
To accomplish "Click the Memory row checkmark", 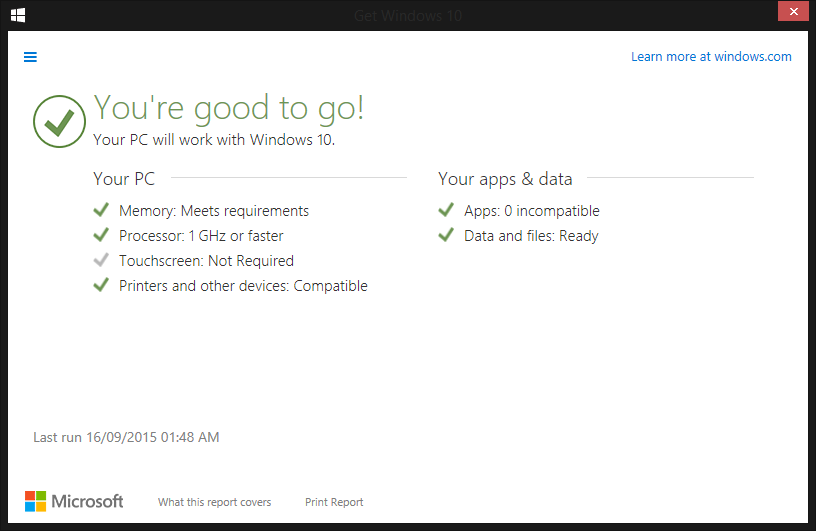I will click(101, 210).
